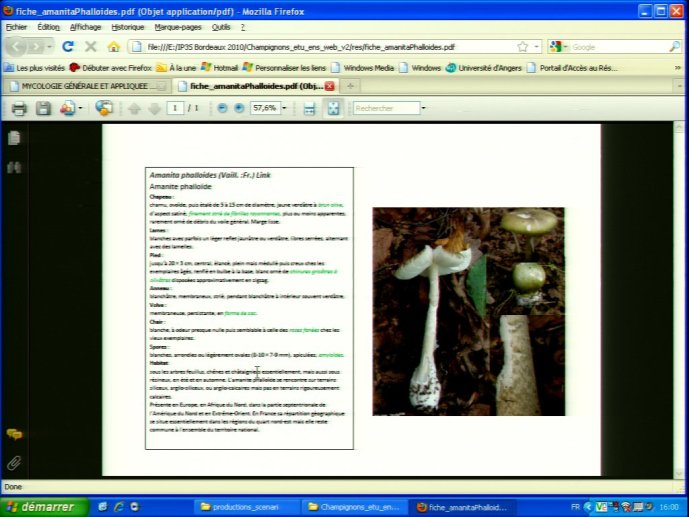689x517 pixels.
Task: Open Portail d'Accès au Rés... bookmark
Action: pyautogui.click(x=573, y=68)
